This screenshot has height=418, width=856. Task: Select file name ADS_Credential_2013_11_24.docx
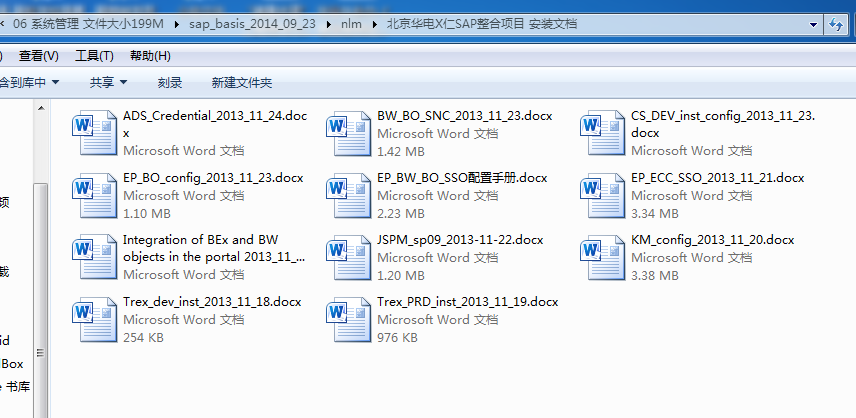coord(215,124)
